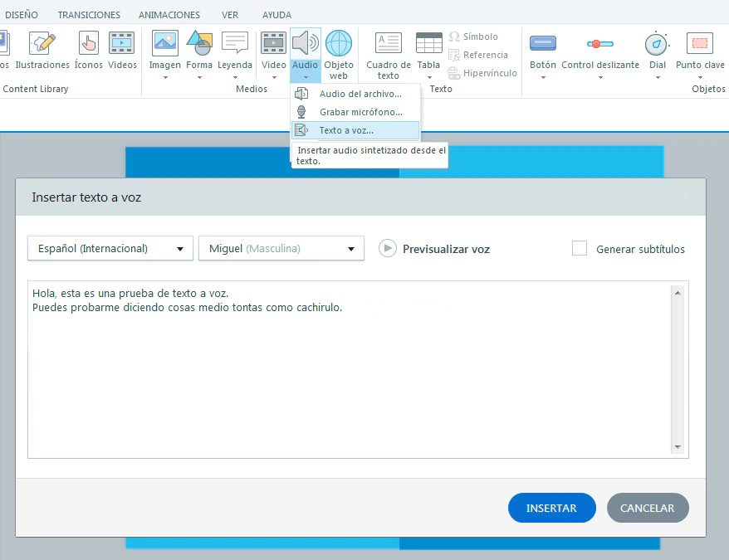Click the CANCELAR button

[x=648, y=508]
